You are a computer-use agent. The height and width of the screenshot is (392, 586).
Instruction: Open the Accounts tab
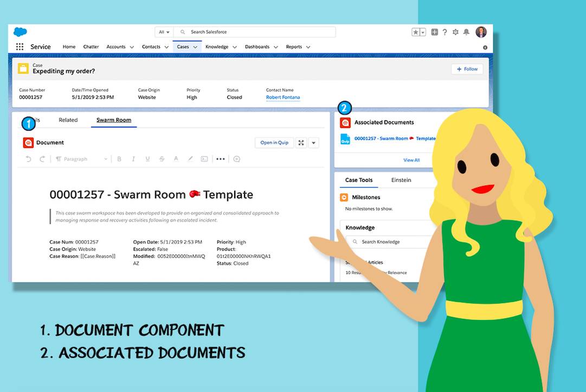(116, 47)
